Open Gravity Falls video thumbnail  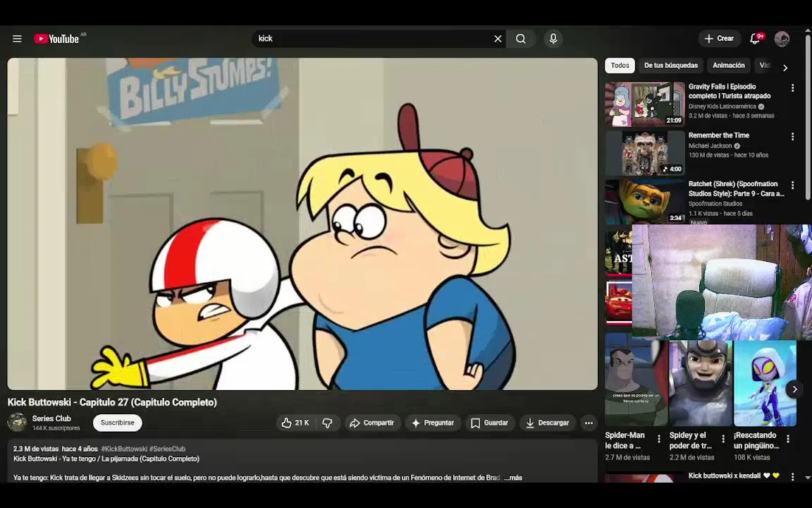[x=645, y=104]
